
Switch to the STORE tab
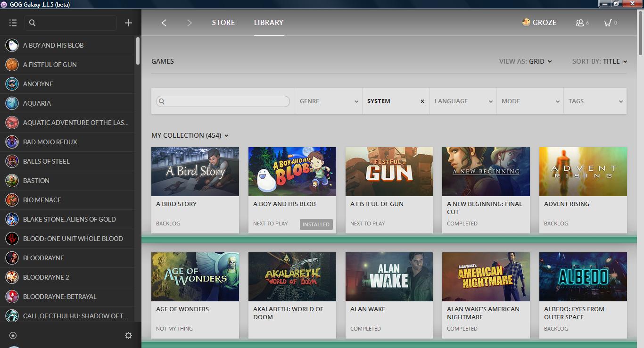223,22
